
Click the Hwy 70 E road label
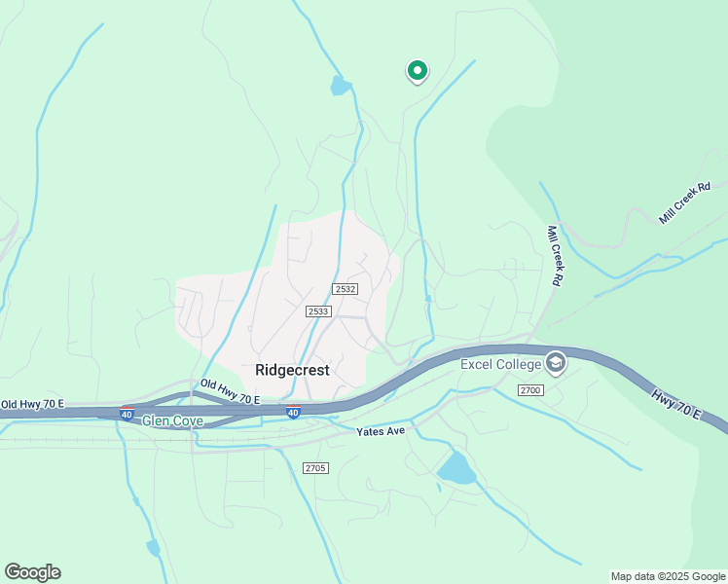coord(676,405)
